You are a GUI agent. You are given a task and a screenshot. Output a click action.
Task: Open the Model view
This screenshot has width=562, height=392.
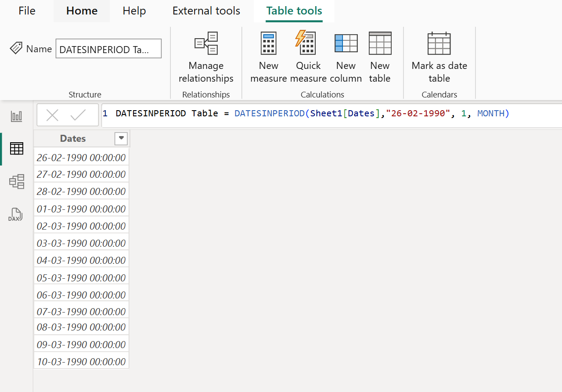(16, 181)
